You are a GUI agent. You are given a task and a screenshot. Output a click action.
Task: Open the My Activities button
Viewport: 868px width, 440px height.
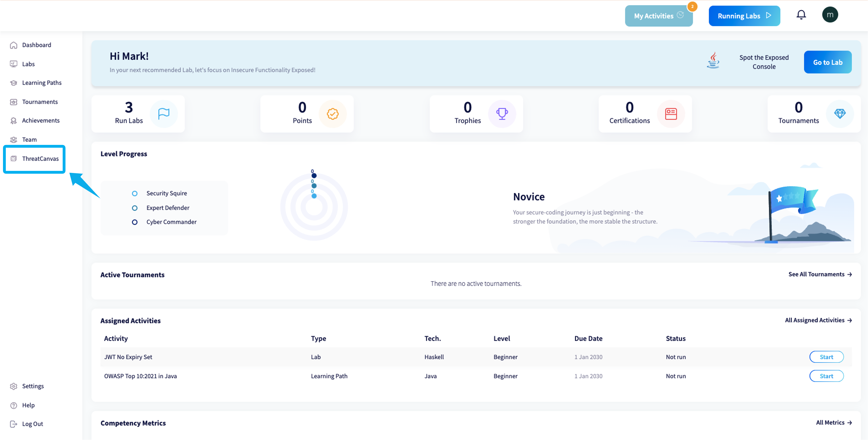[x=658, y=16]
